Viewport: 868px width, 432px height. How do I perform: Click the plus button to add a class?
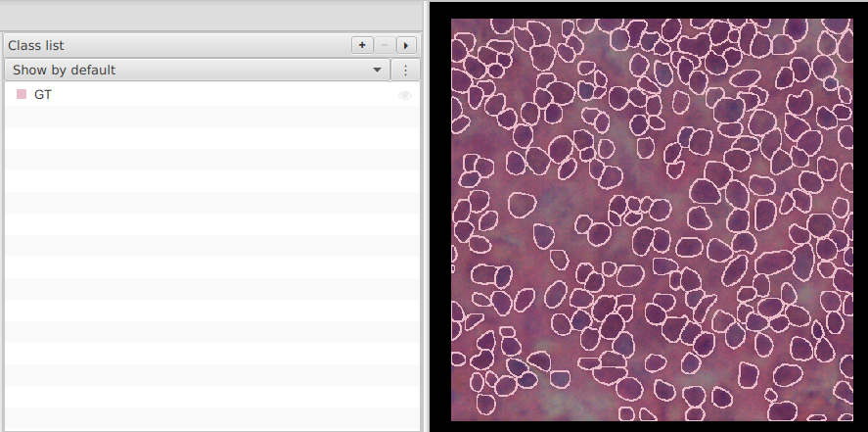pos(362,45)
